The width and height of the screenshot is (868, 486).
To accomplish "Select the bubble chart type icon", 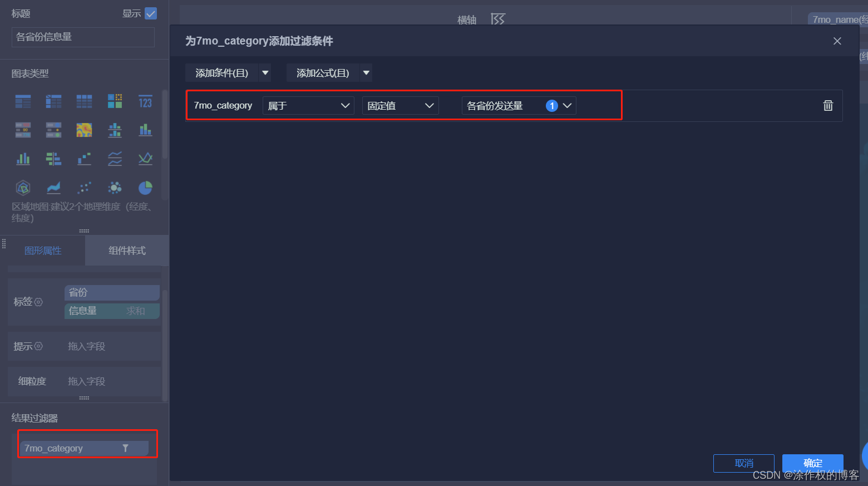I will (115, 188).
